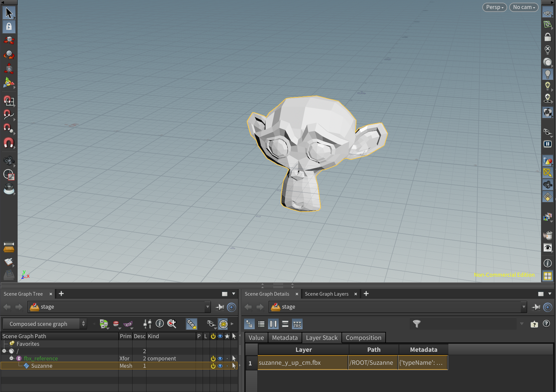The image size is (556, 392).
Task: Open the Persp view dropdown
Action: click(x=495, y=7)
